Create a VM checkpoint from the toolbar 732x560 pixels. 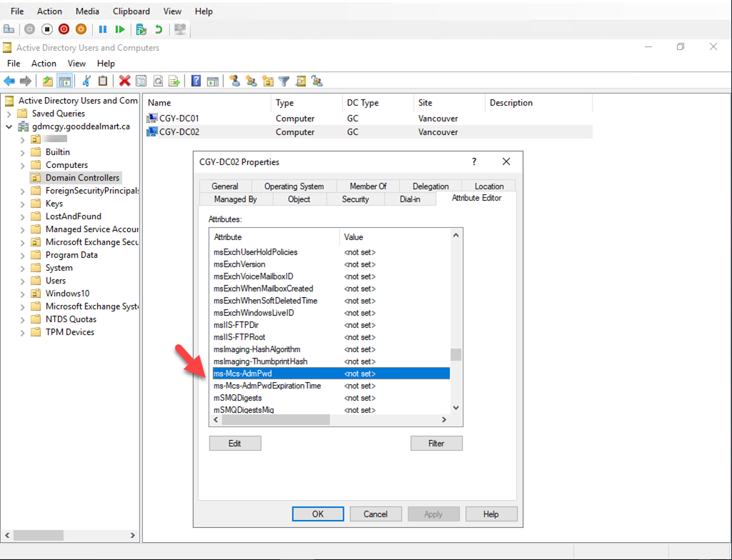tap(141, 29)
